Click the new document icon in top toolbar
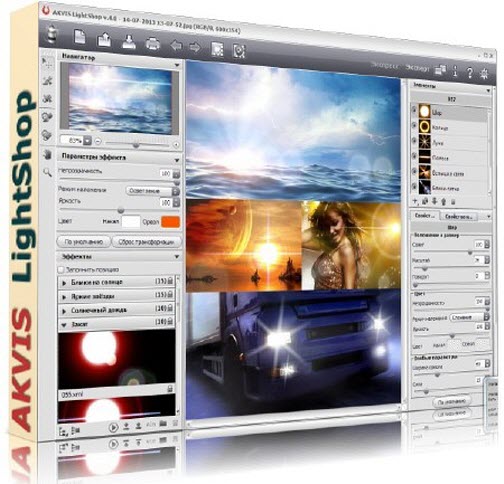The width and height of the screenshot is (504, 484). click(80, 37)
